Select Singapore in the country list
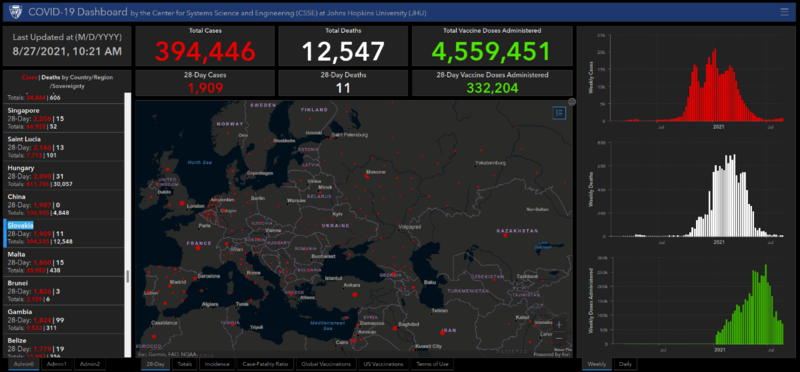This screenshot has height=372, width=800. (x=63, y=118)
